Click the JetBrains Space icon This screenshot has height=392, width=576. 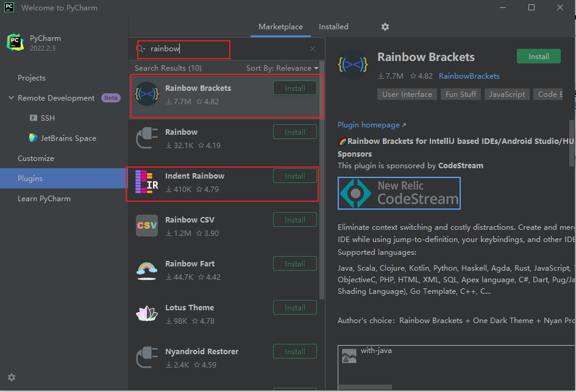34,138
